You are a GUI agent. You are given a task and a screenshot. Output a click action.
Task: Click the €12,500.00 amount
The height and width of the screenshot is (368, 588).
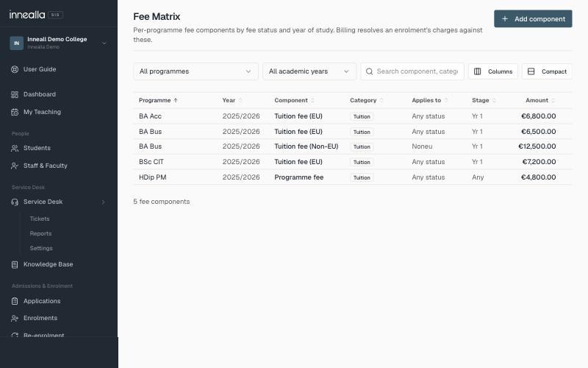[x=537, y=146]
